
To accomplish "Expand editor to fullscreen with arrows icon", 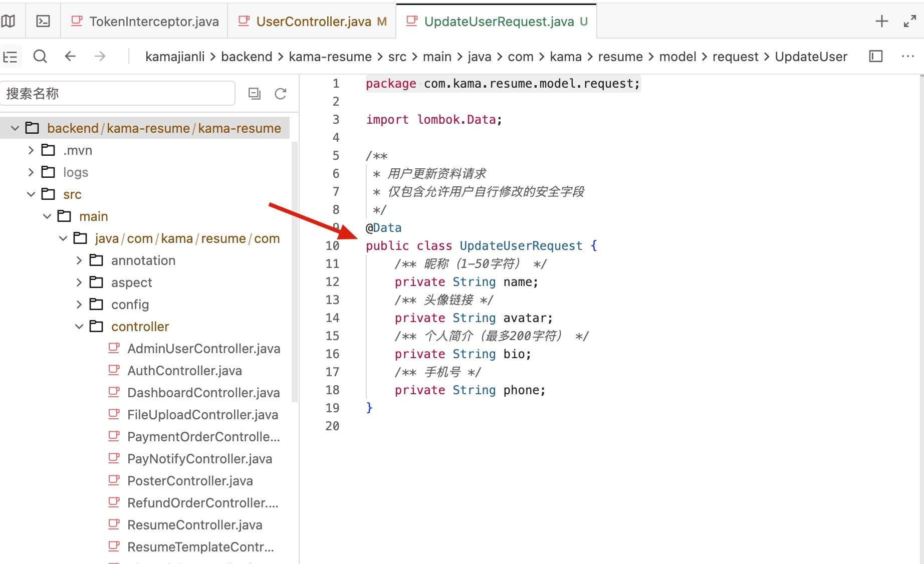I will [909, 21].
